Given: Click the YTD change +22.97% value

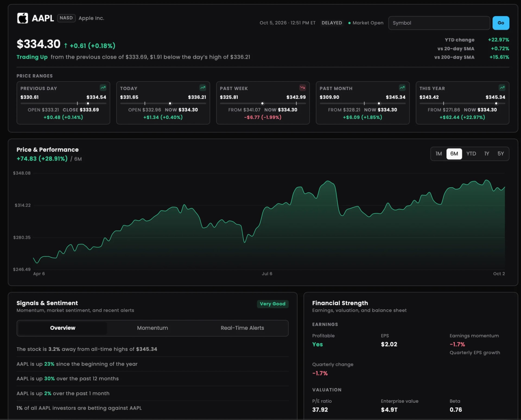Looking at the screenshot, I should coord(498,40).
